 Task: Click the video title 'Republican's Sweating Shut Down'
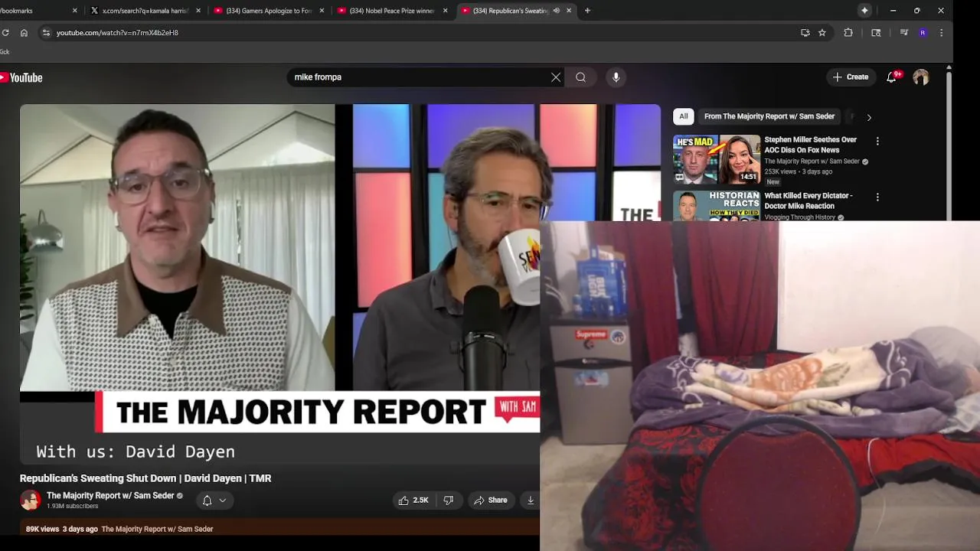[145, 478]
